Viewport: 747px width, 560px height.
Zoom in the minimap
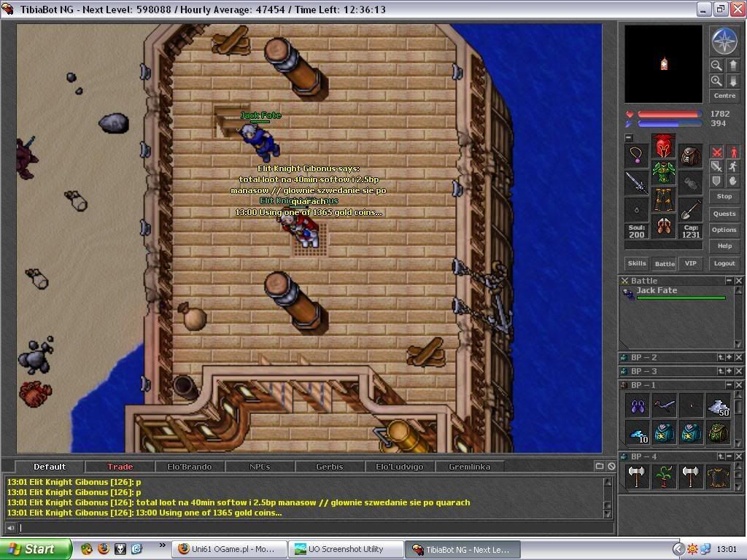click(x=716, y=81)
